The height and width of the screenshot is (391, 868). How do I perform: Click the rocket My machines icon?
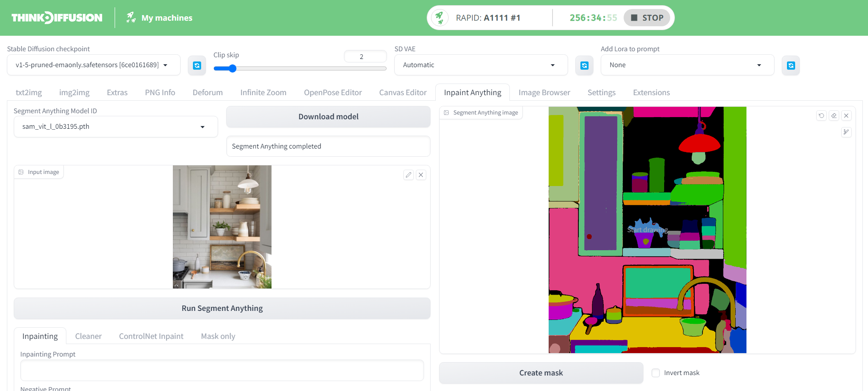click(x=131, y=18)
